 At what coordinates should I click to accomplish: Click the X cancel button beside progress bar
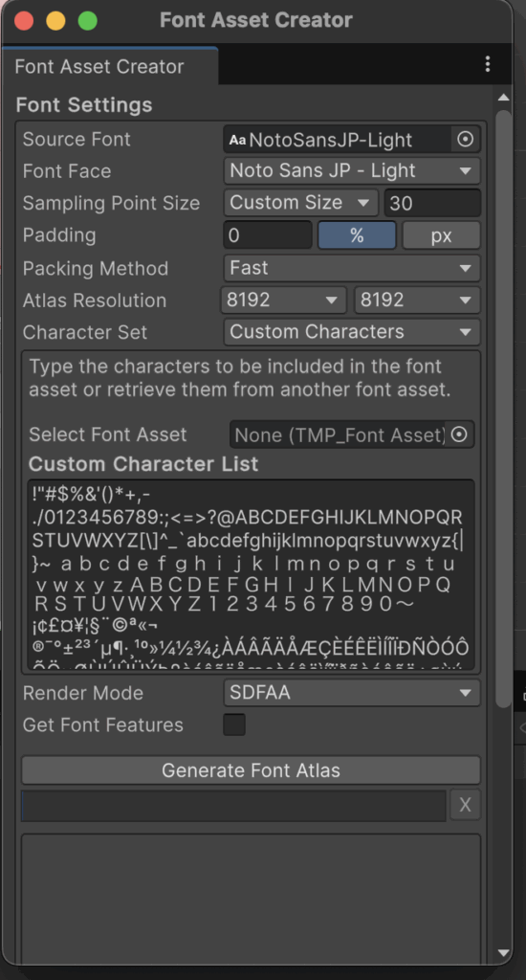pyautogui.click(x=465, y=805)
